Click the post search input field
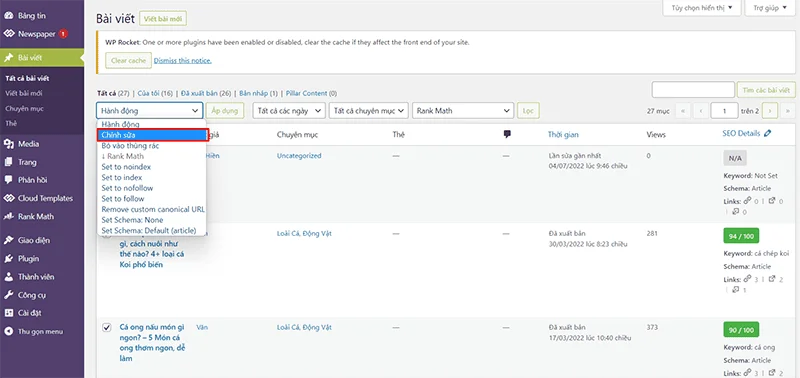Viewport: 800px width, 378px height. click(x=693, y=90)
